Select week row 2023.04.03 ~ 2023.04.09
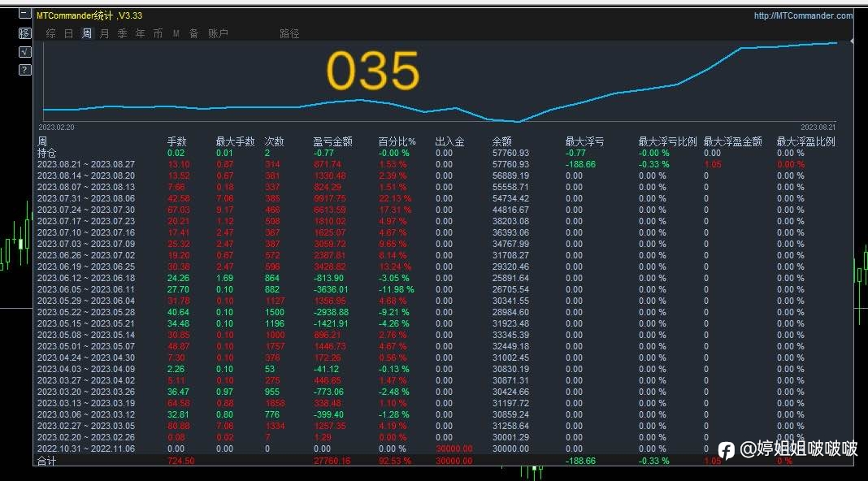The image size is (868, 481). [x=86, y=369]
